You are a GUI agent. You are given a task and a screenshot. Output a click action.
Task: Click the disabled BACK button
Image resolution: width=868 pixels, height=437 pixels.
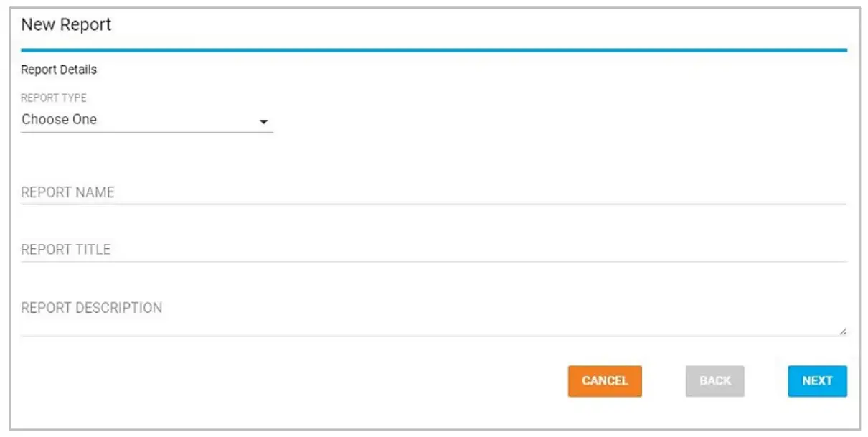point(714,381)
